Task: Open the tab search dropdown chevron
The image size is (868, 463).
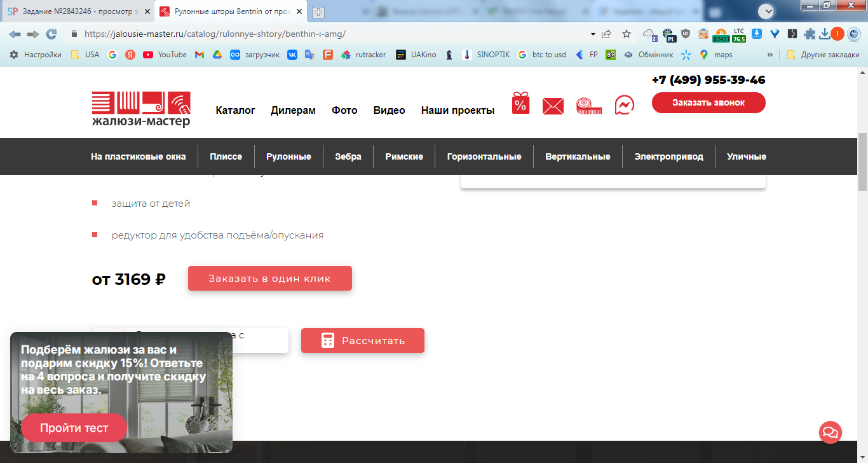Action: click(x=767, y=11)
